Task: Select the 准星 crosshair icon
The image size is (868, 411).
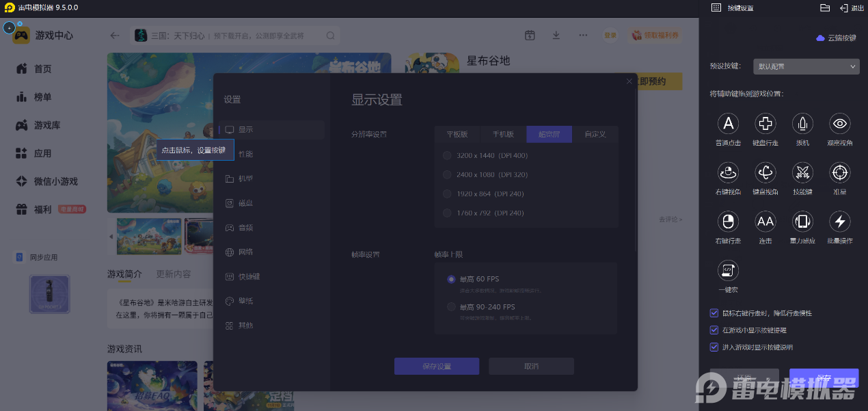Action: point(839,172)
